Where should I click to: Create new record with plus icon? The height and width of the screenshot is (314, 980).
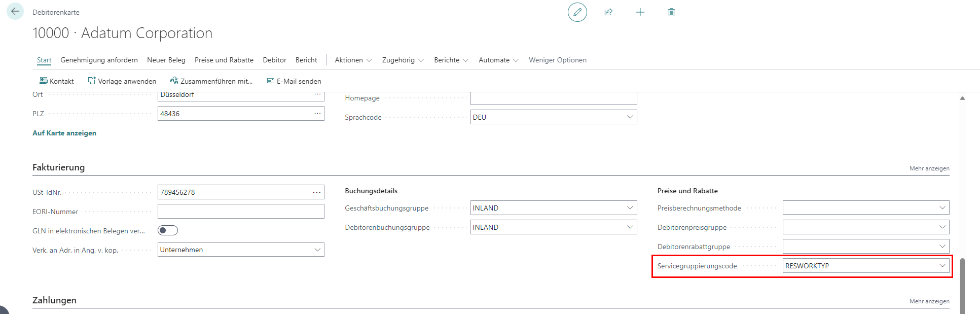click(x=640, y=12)
